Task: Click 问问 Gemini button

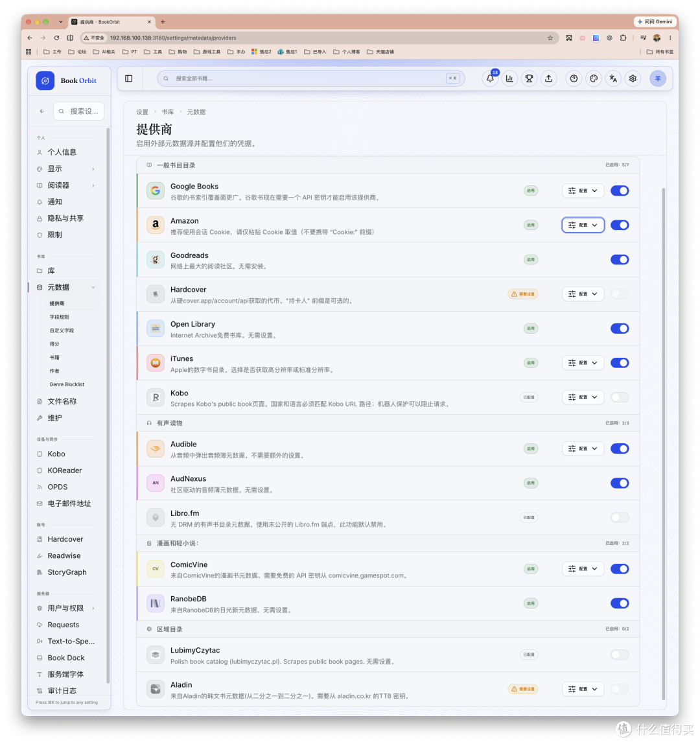Action: click(655, 22)
